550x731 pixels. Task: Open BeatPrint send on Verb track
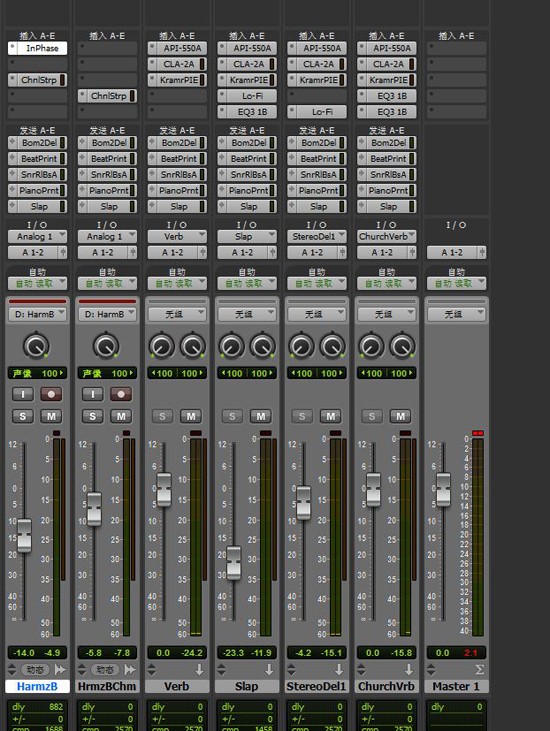click(x=179, y=159)
